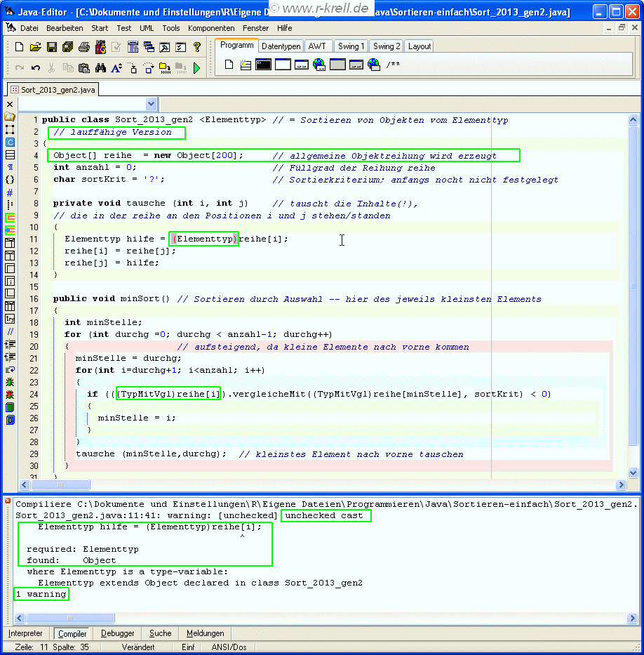Create a new file via toolbar
The width and height of the screenshot is (644, 655).
pyautogui.click(x=19, y=47)
